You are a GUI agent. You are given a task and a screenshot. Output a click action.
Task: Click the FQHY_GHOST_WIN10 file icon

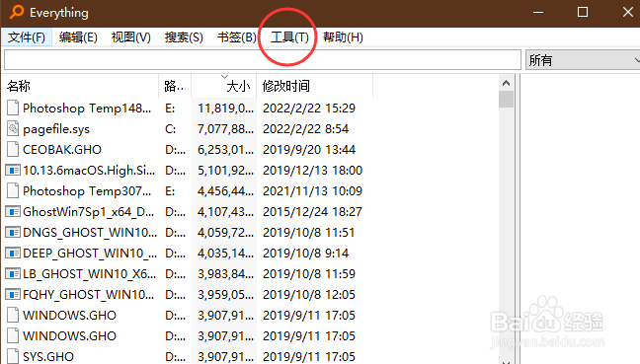coord(13,294)
